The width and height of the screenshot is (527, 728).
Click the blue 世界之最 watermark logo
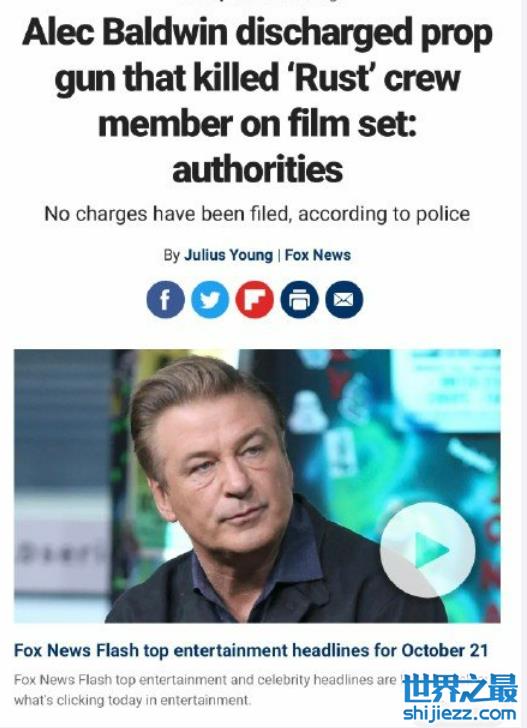tap(460, 689)
